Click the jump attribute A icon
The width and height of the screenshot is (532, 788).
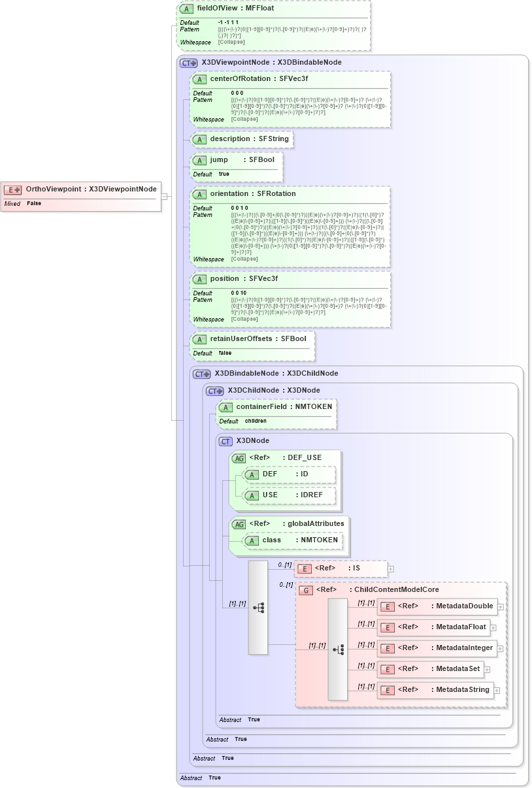[x=200, y=160]
